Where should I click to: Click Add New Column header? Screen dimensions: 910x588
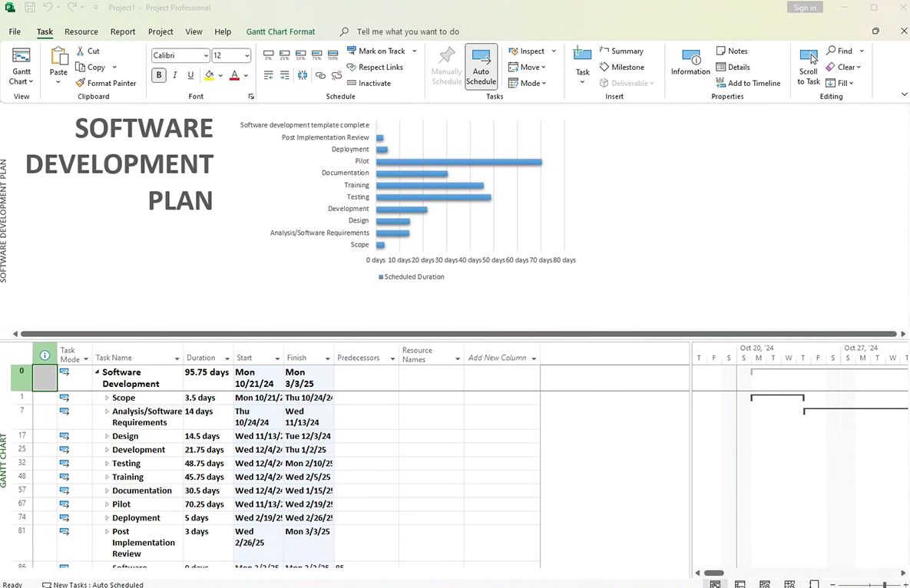[x=498, y=358]
